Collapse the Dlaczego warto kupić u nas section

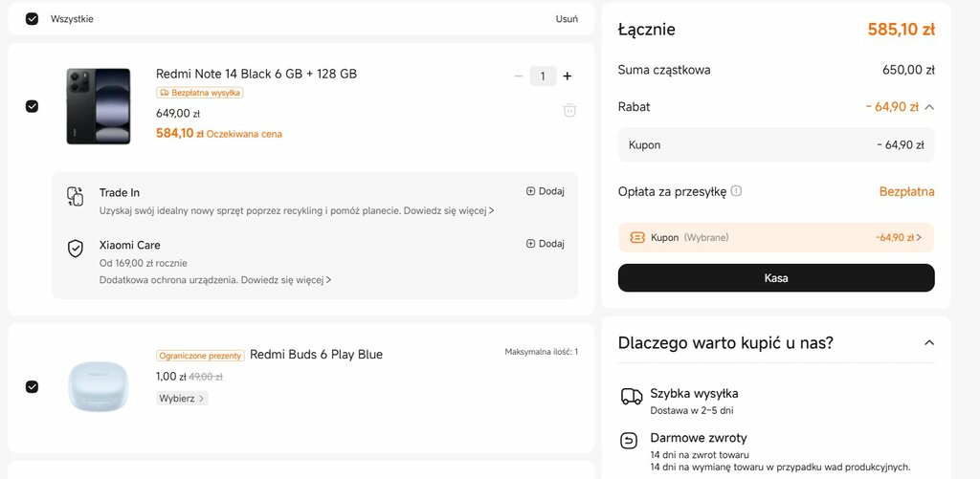click(x=929, y=343)
